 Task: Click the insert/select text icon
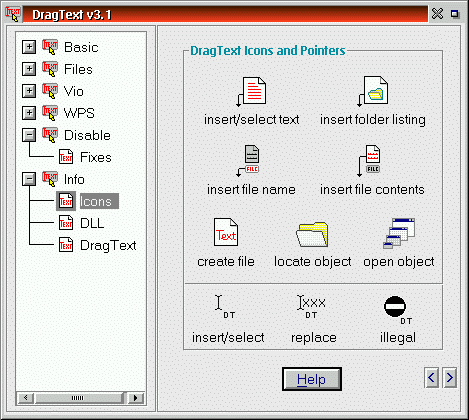[x=251, y=92]
